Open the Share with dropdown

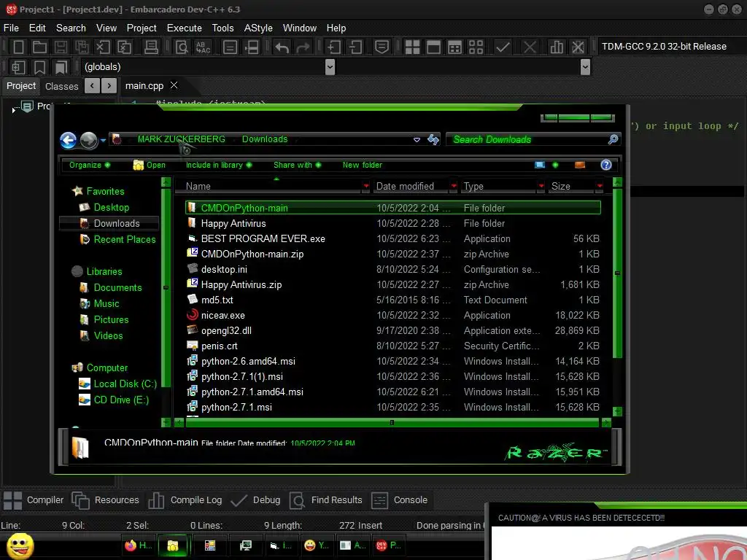pyautogui.click(x=298, y=165)
